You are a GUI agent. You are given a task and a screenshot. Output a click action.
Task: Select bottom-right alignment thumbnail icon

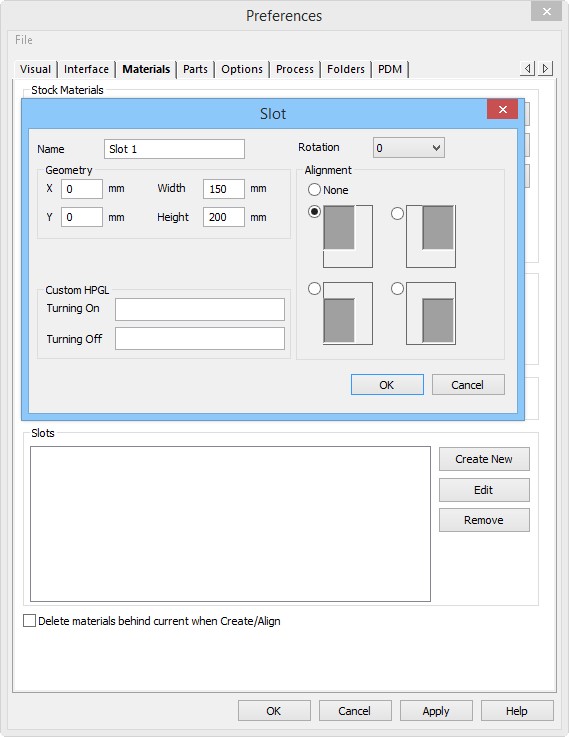point(431,314)
